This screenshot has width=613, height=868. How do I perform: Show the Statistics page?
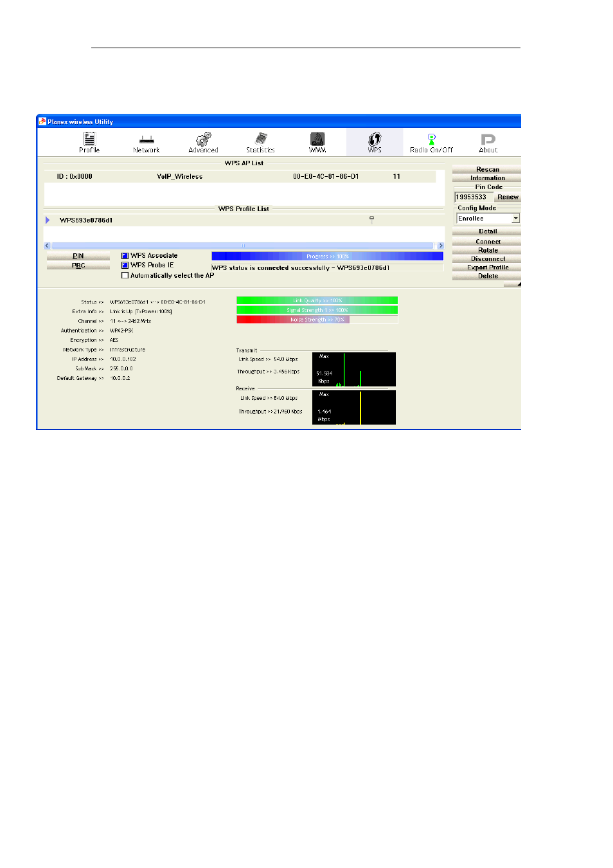pos(260,142)
